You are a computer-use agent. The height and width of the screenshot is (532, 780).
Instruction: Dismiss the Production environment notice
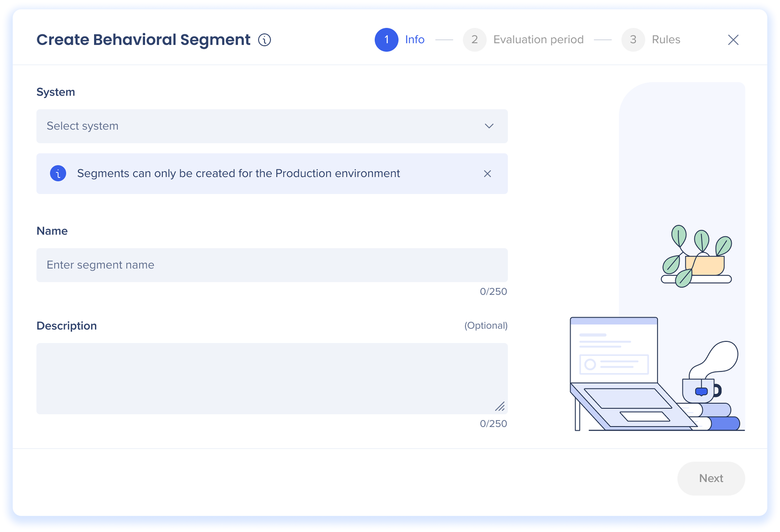487,173
